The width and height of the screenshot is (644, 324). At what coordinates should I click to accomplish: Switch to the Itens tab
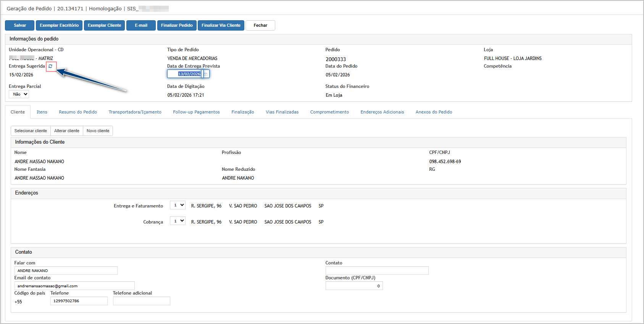tap(42, 112)
